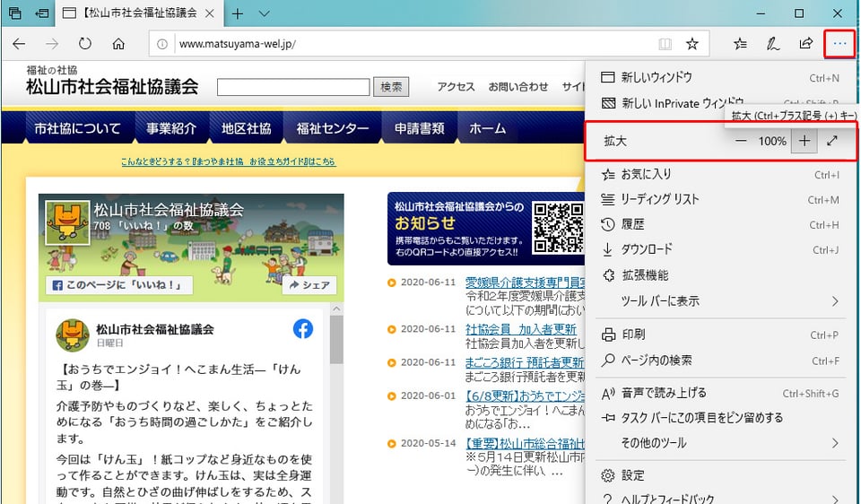The height and width of the screenshot is (504, 861).
Task: Open リーディング リスト menu item
Action: point(720,199)
